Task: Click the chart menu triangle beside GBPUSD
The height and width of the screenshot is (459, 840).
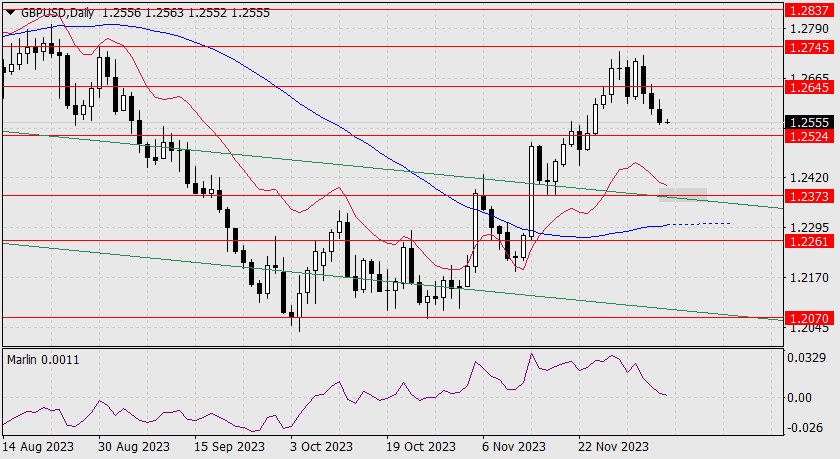Action: [11, 13]
